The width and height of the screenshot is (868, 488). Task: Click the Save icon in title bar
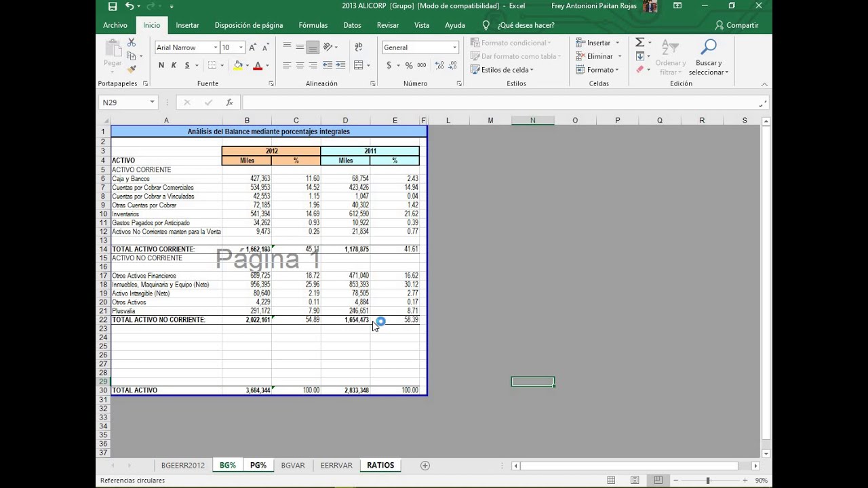113,6
